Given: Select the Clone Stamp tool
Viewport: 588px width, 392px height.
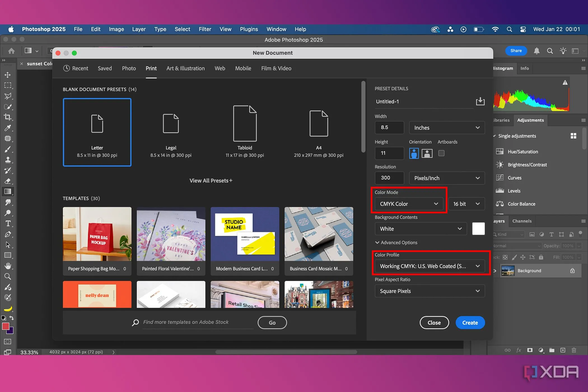Looking at the screenshot, I should pos(8,160).
